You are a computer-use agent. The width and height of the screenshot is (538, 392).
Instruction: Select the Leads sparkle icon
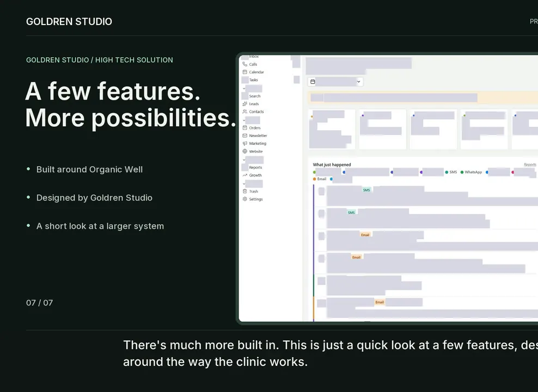pyautogui.click(x=244, y=103)
